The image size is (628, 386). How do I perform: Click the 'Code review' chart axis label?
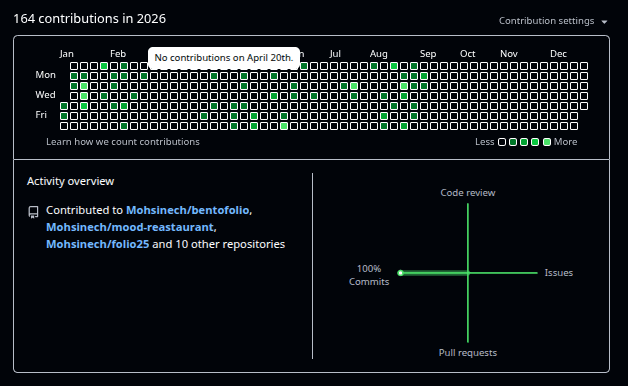coord(468,193)
